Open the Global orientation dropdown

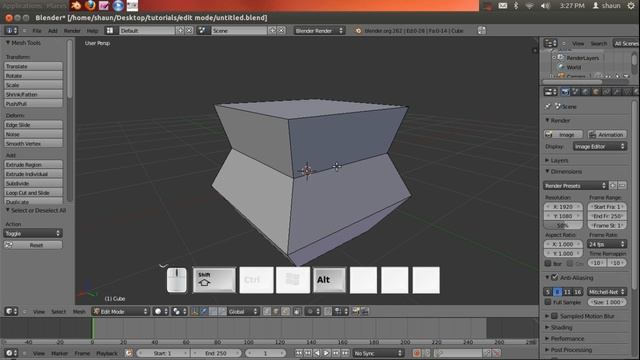(243, 311)
